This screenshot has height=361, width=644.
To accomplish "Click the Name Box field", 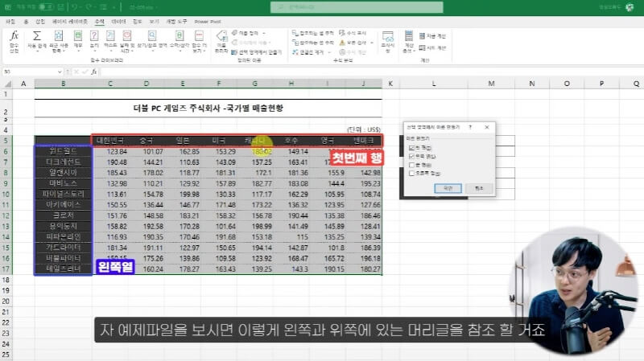I will (x=30, y=72).
